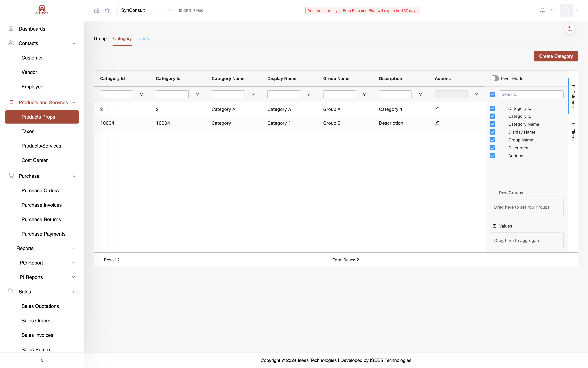Open Taxes menu item
Viewport: 588px width, 368px height.
28,131
